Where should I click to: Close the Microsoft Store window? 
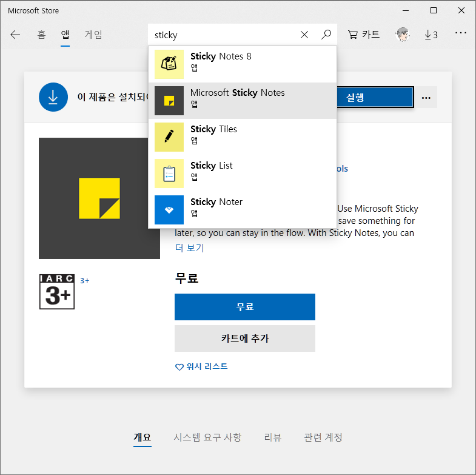tap(461, 11)
